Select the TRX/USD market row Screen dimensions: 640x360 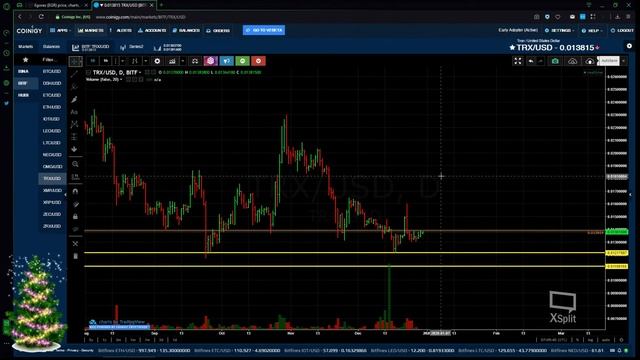coord(52,178)
